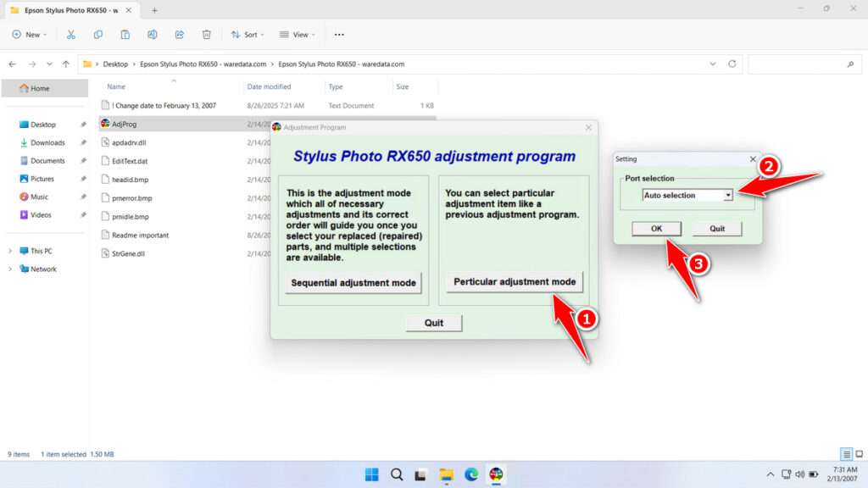Open Windows Start button on taskbar
This screenshot has width=868, height=488.
click(x=371, y=474)
